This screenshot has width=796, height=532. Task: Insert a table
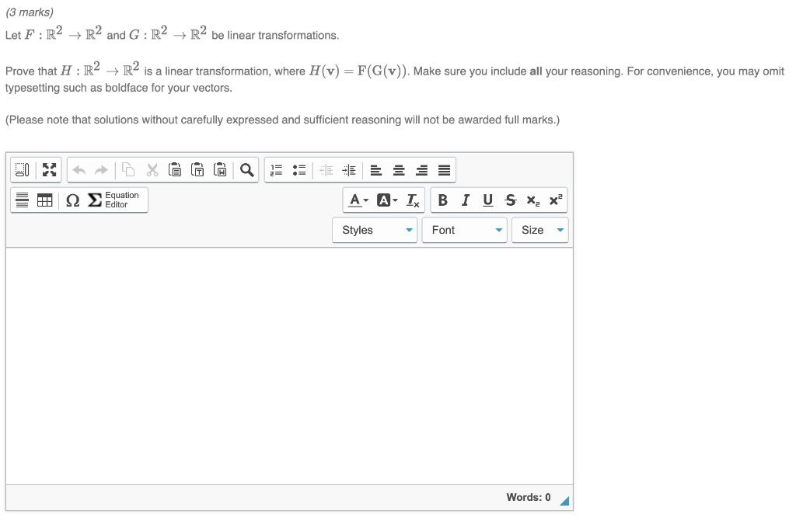click(44, 200)
